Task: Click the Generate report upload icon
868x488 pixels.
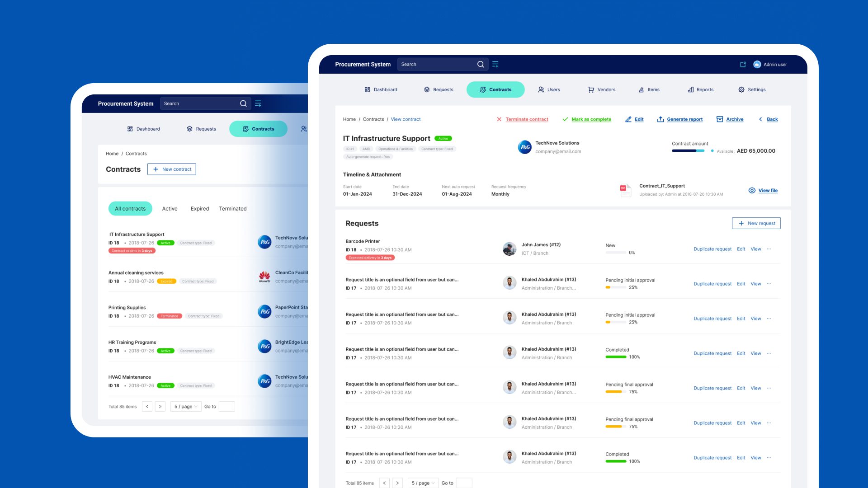Action: 660,119
